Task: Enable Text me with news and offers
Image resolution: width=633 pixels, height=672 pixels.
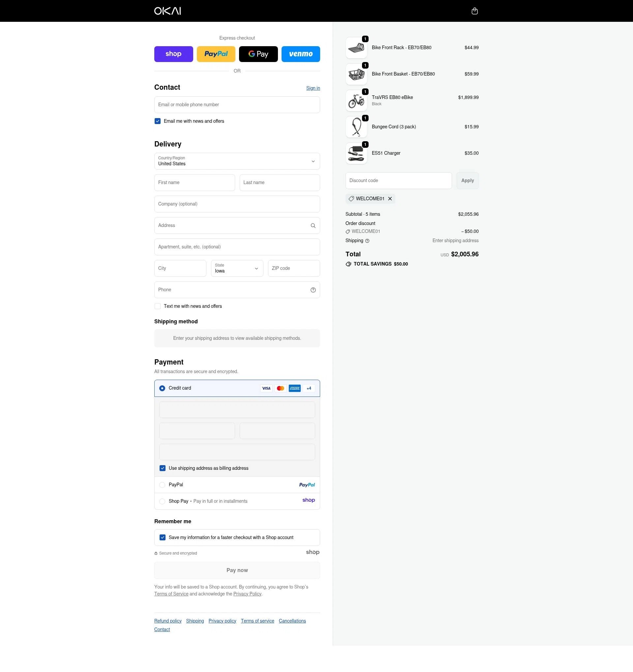Action: [x=157, y=306]
